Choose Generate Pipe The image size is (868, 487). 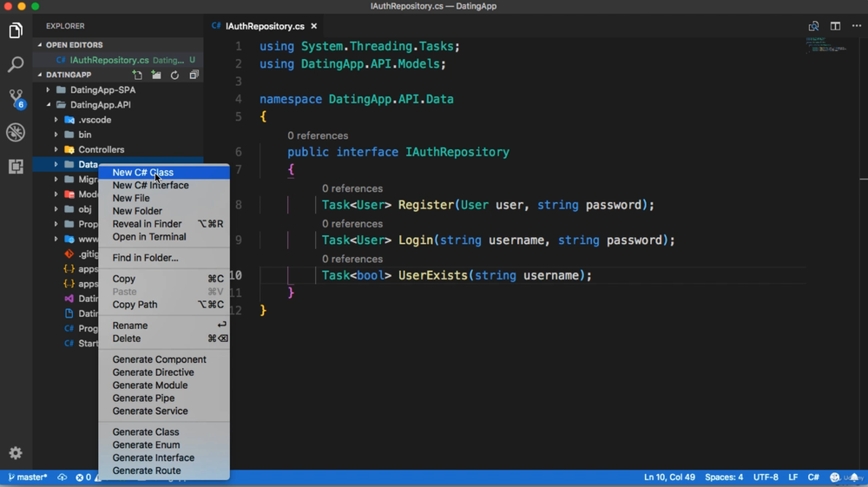164,398
